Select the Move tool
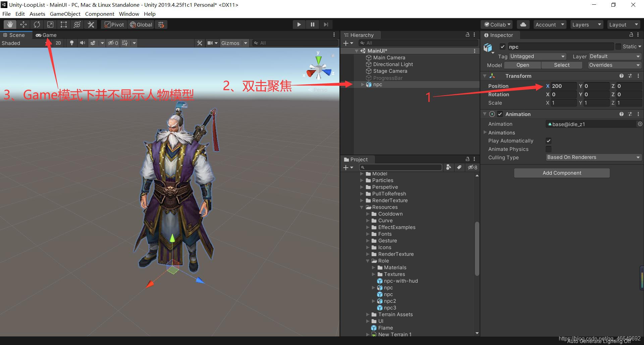The image size is (644, 345). pyautogui.click(x=23, y=24)
